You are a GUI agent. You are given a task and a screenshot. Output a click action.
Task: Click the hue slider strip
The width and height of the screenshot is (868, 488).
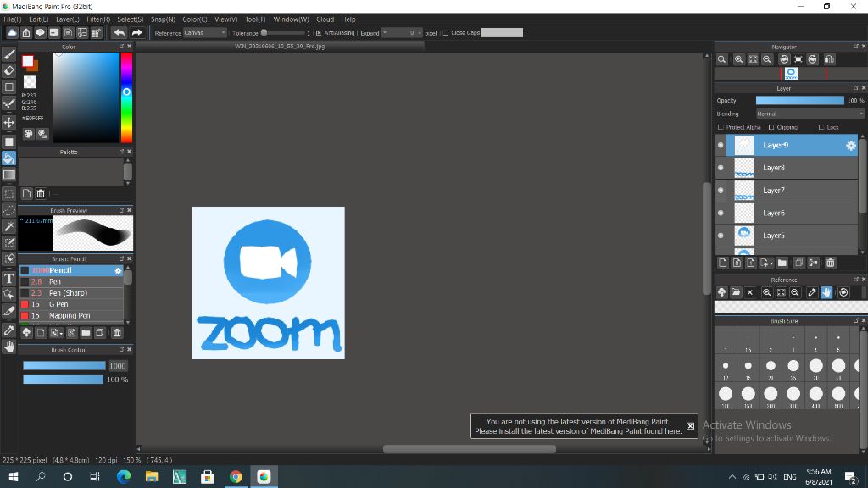click(127, 97)
